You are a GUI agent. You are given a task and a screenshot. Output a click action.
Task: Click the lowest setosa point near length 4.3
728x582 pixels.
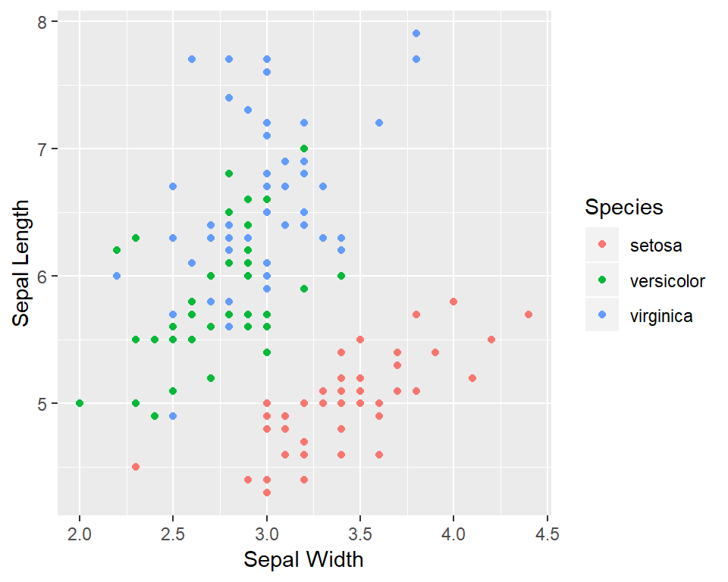[266, 493]
